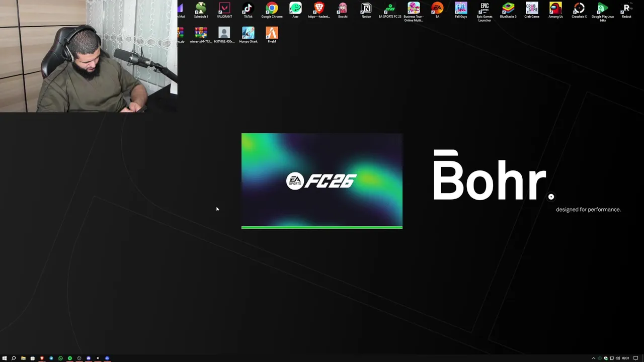Click the 02:31 taskbar clock
644x362 pixels.
pyautogui.click(x=625, y=358)
